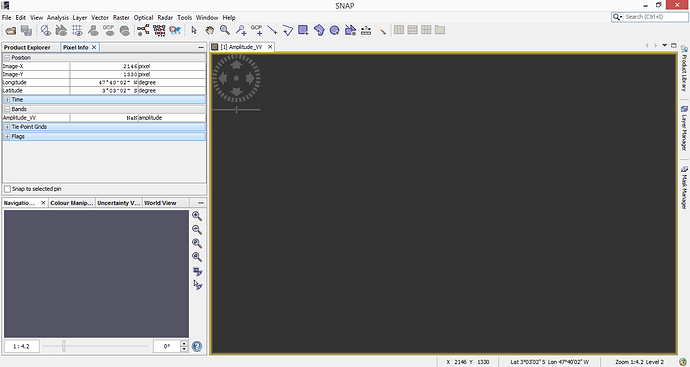Toggle GCP overlay visibility icon
Image resolution: width=690 pixels, height=367 pixels.
tap(109, 30)
